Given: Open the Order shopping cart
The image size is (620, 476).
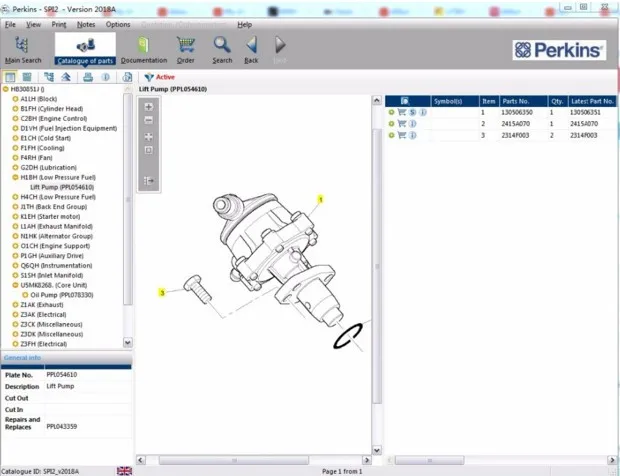Looking at the screenshot, I should [x=185, y=49].
